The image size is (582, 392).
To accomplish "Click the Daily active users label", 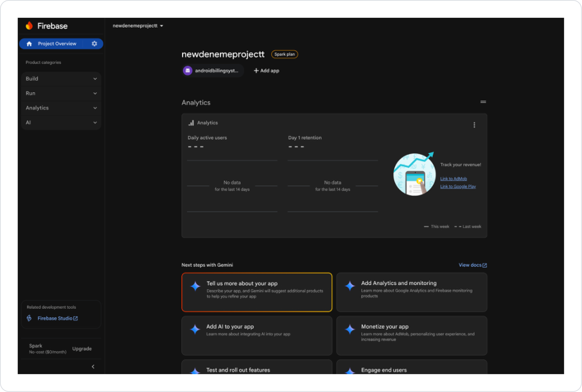I will click(207, 138).
